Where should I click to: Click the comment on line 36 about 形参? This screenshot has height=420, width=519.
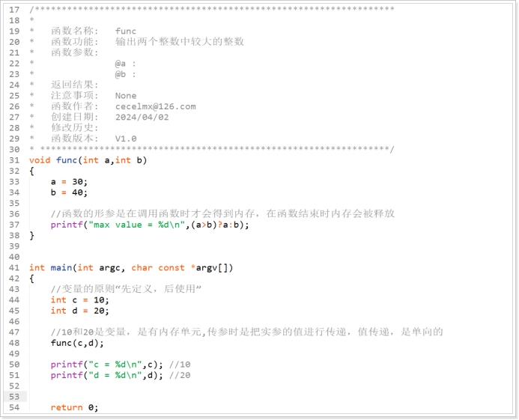tap(222, 214)
